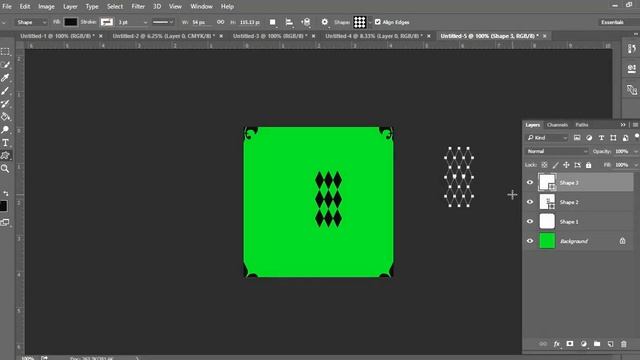Collapse the Layers panel with double arrows
This screenshot has width=640, height=360.
[623, 125]
